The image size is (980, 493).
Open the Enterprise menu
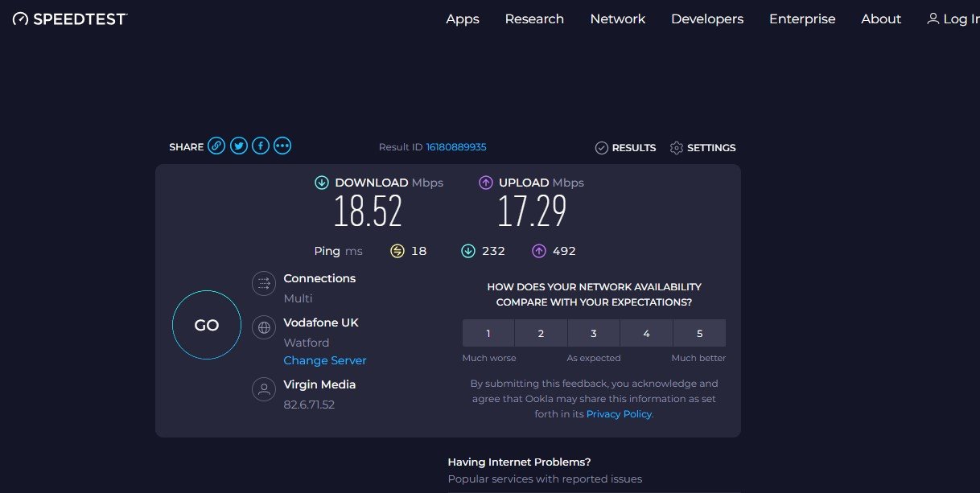(802, 18)
